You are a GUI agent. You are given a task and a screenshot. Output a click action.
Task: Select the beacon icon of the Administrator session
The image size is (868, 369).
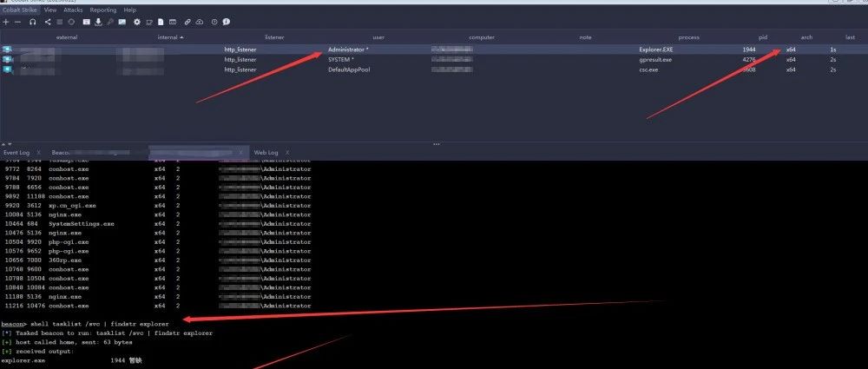coord(7,49)
